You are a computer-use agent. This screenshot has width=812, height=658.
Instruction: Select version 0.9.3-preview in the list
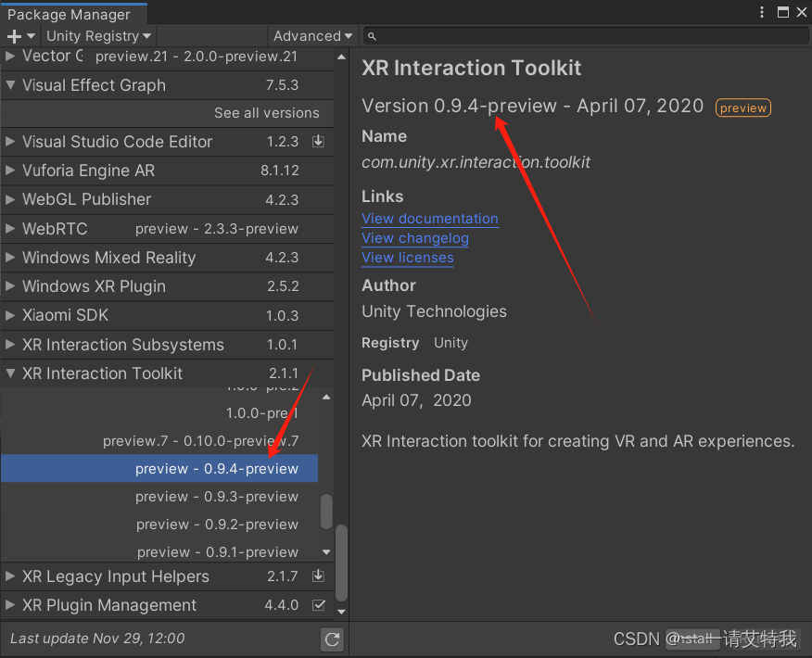217,497
